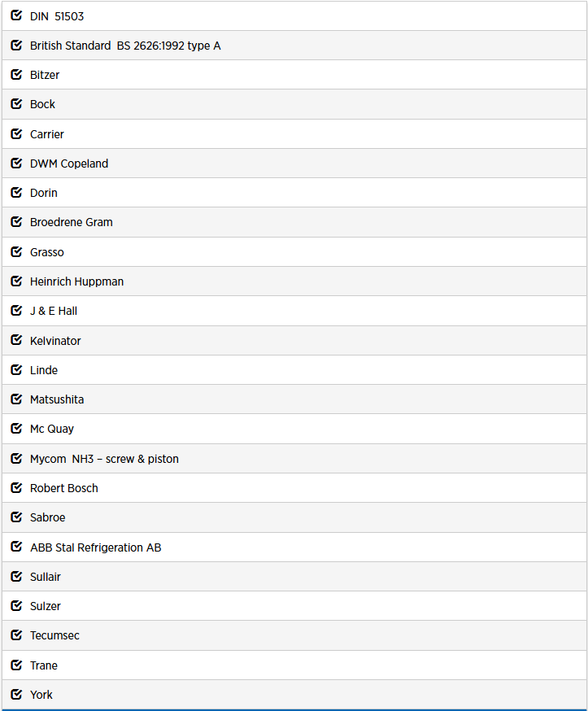Select the check icon next to Carrier
588x711 pixels.
[16, 133]
